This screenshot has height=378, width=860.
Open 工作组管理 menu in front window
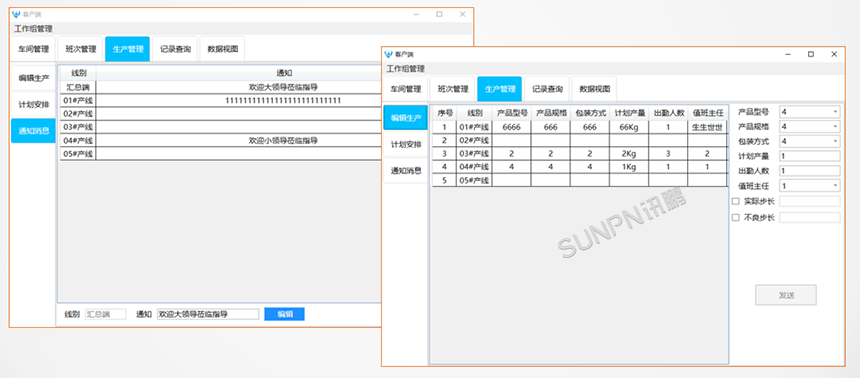tap(406, 69)
